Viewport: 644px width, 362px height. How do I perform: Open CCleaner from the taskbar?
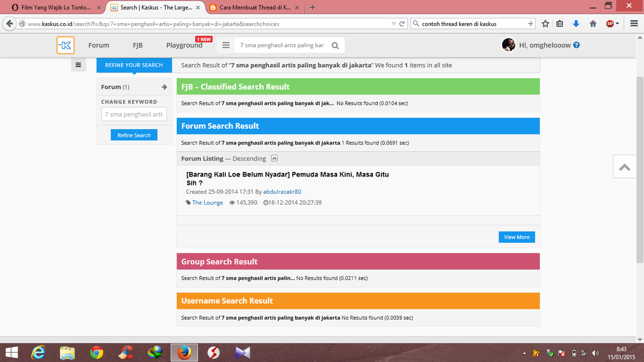pos(126,353)
